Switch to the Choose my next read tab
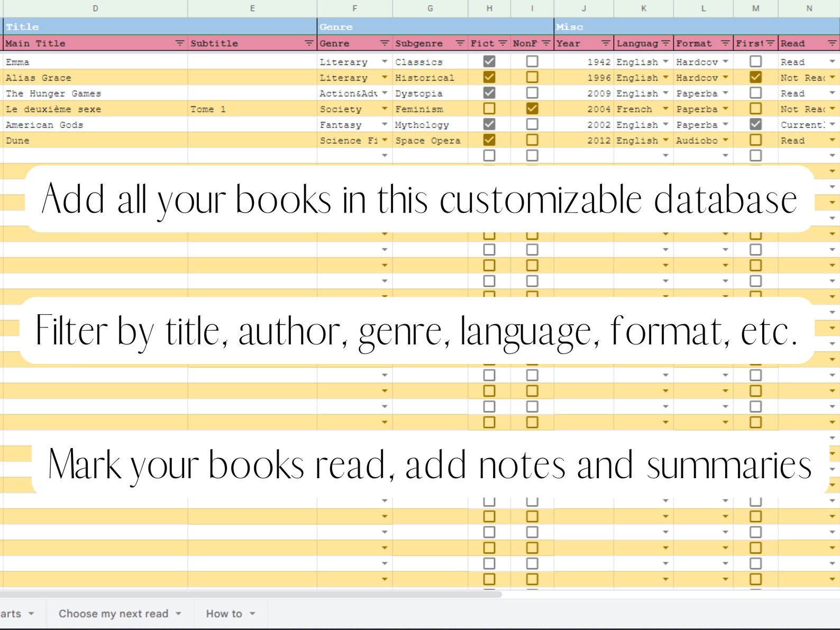 113,614
